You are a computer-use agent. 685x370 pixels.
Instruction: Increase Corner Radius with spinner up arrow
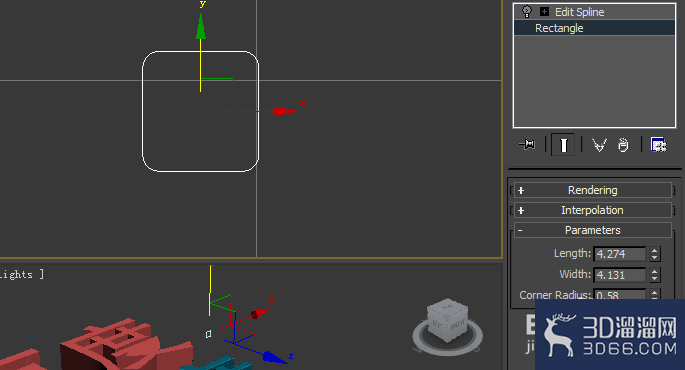654,292
